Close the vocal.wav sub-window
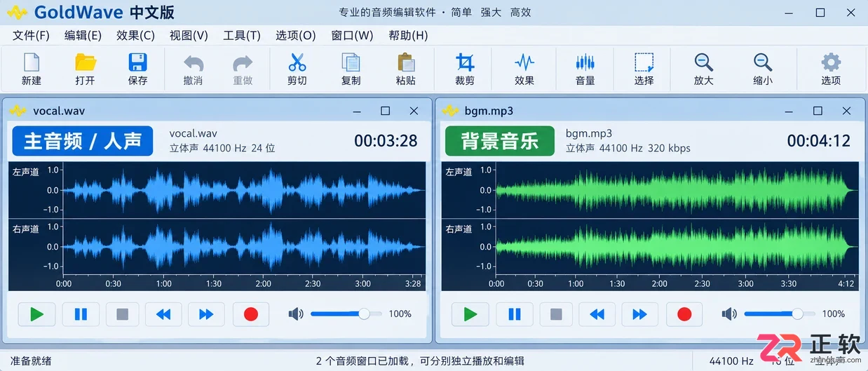The width and height of the screenshot is (868, 371). point(414,111)
